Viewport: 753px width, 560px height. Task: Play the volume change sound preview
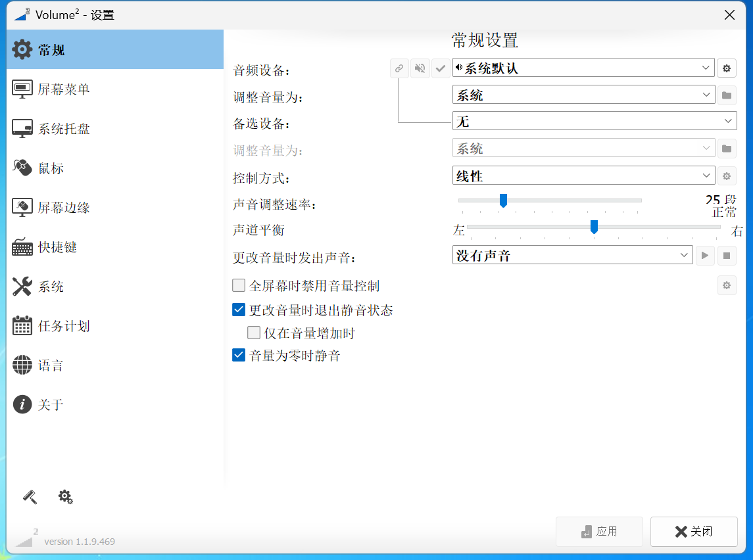coord(705,256)
